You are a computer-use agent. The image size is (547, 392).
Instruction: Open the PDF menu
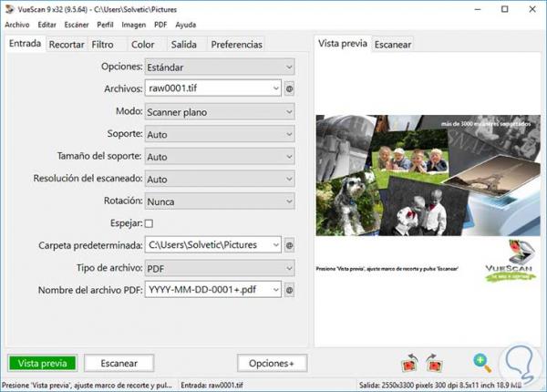click(160, 25)
